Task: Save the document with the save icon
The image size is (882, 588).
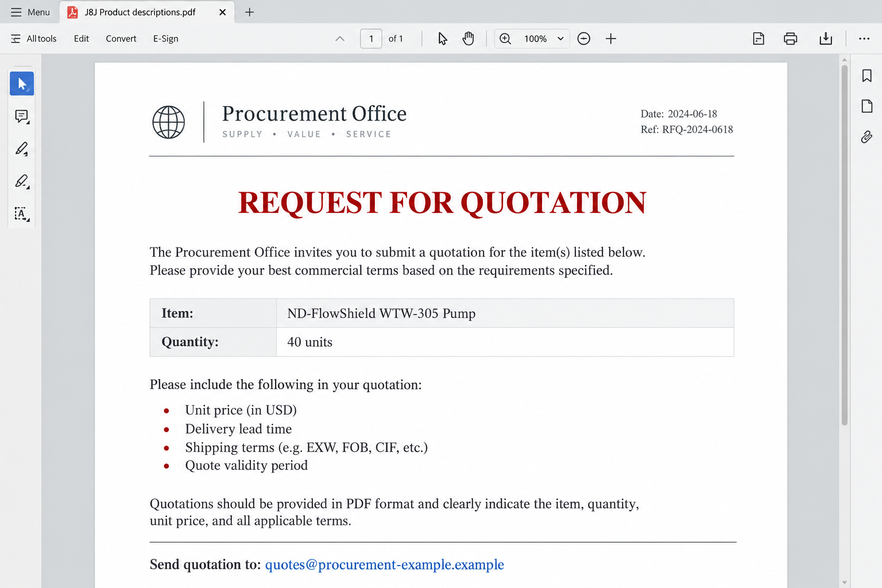Action: point(759,38)
